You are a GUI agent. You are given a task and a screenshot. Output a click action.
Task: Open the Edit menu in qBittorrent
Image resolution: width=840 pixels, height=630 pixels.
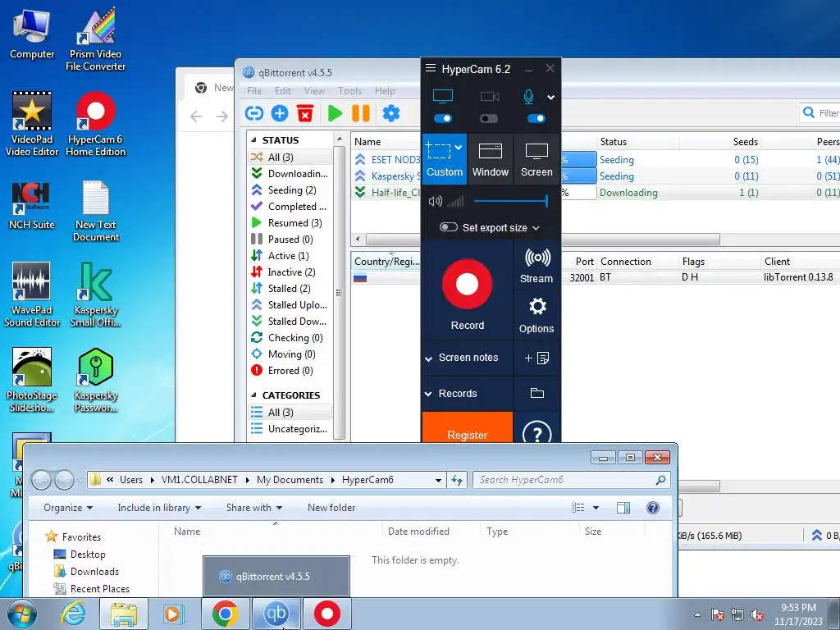click(282, 90)
